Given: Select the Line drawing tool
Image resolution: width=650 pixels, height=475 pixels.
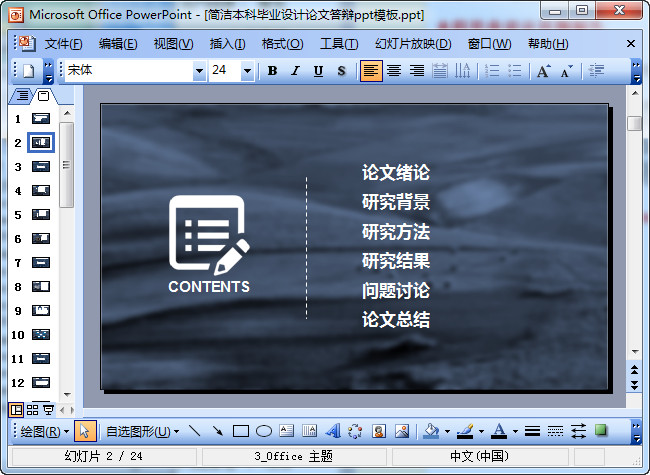Looking at the screenshot, I should click(195, 431).
